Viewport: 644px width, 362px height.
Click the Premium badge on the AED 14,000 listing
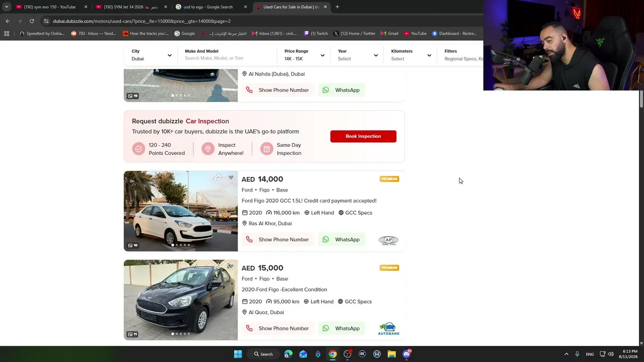(389, 179)
